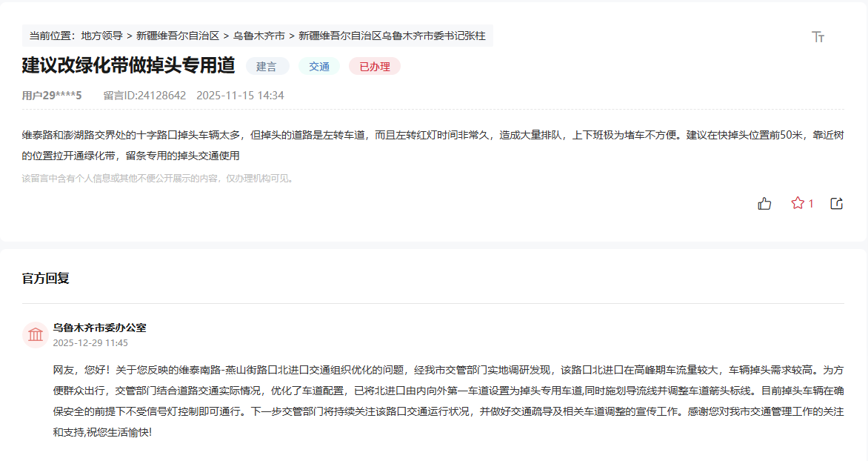Click the 已办理 status badge

tap(374, 66)
